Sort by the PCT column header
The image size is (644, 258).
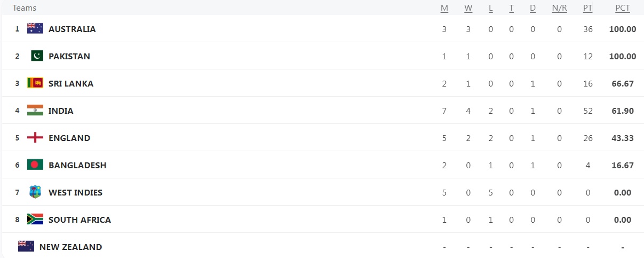pos(622,8)
